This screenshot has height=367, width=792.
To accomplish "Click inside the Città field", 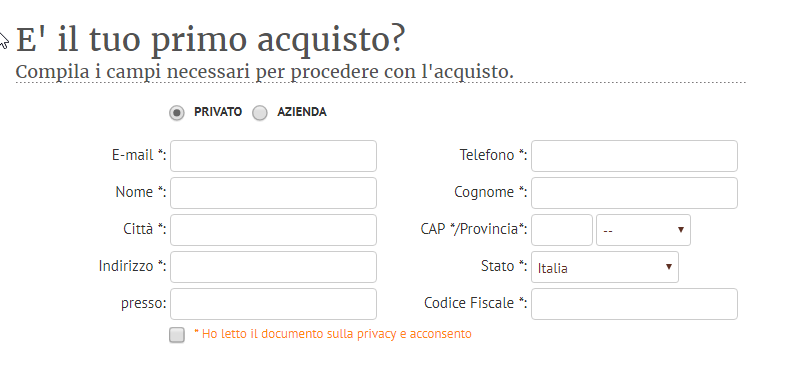I will [x=273, y=230].
